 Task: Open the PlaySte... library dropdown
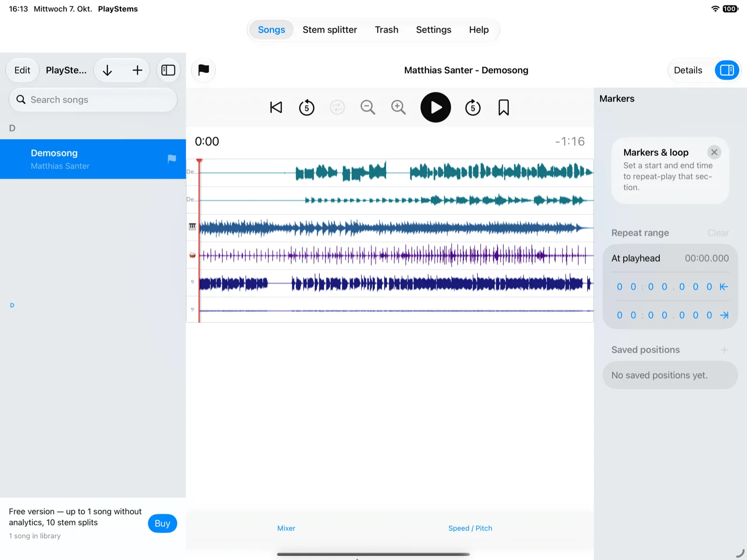[66, 70]
